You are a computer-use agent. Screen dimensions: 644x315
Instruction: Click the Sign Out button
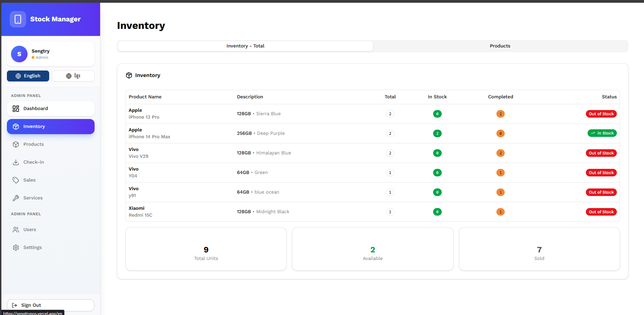click(51, 305)
